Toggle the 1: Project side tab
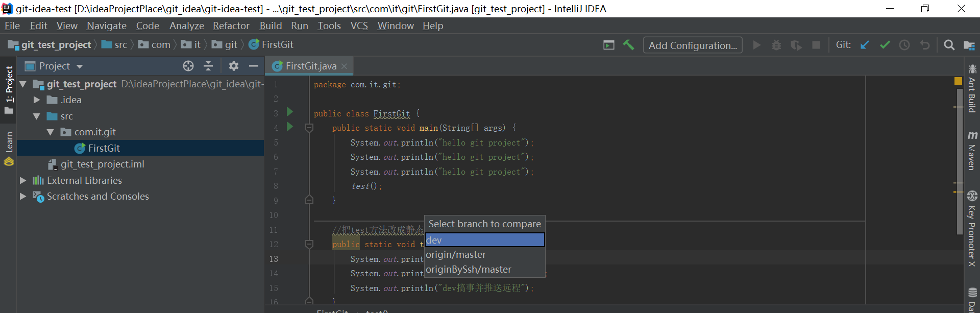The image size is (980, 313). point(9,90)
